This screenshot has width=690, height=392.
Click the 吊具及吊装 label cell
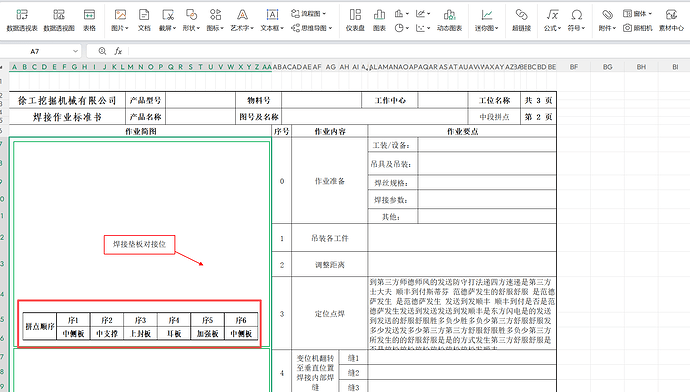click(x=393, y=164)
